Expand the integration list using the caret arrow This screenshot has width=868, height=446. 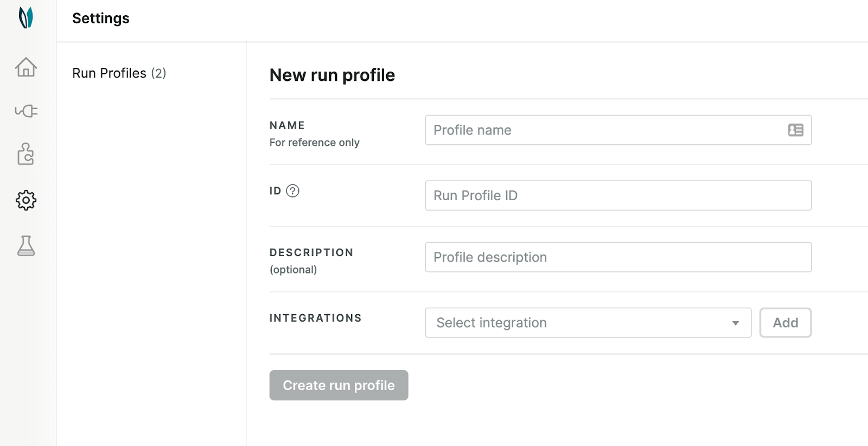pyautogui.click(x=735, y=323)
